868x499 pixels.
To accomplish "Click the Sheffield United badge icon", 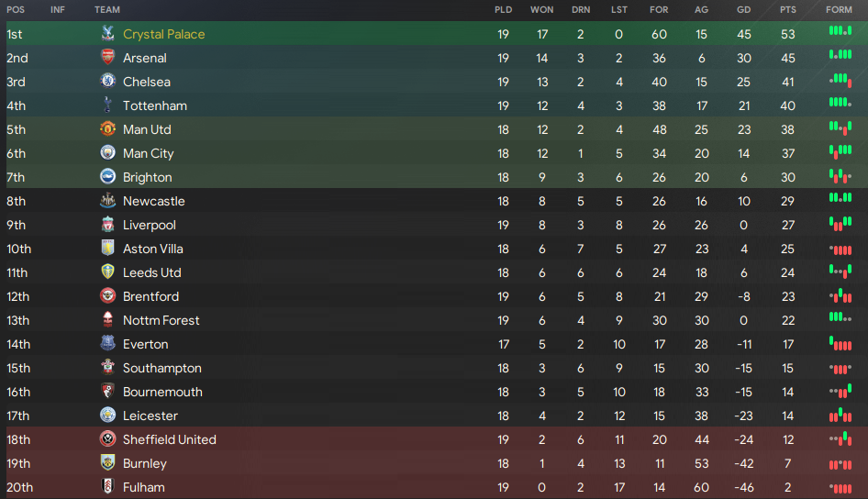I will pyautogui.click(x=108, y=439).
